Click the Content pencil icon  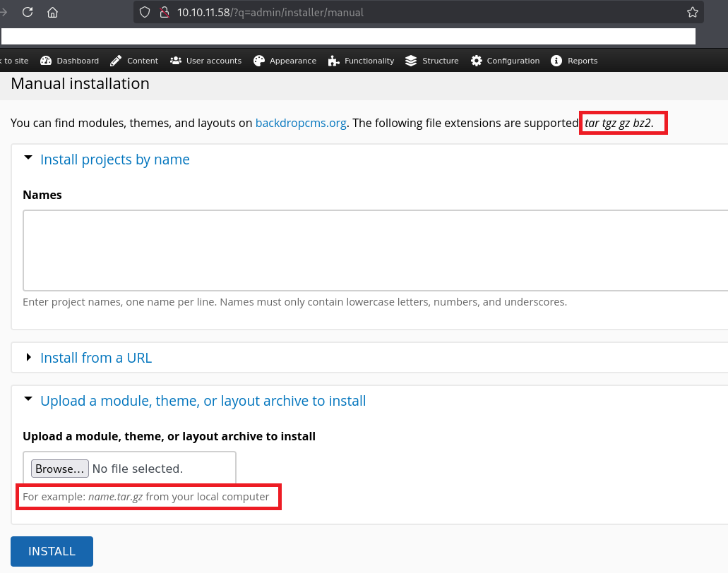[x=116, y=61]
